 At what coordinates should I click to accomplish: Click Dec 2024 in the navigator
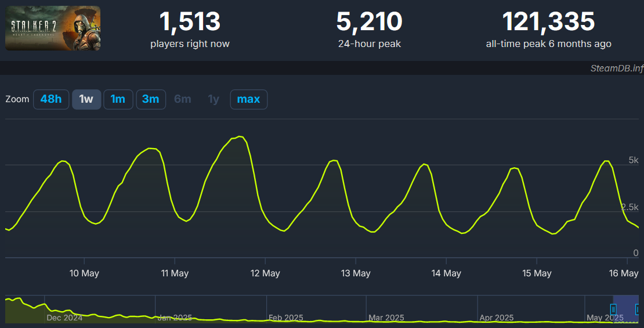[x=64, y=318]
